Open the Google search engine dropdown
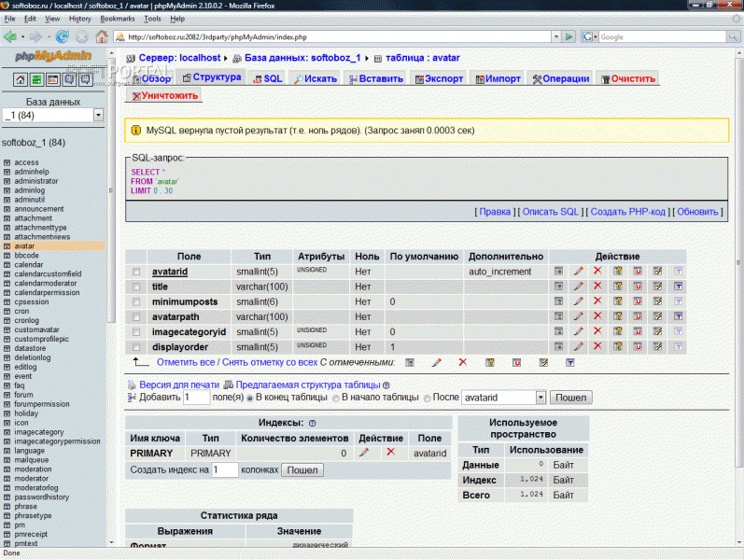 (x=590, y=37)
